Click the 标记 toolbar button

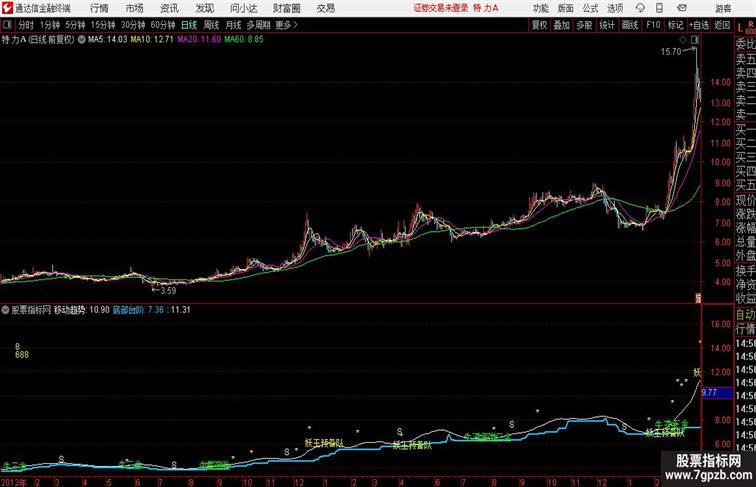click(x=675, y=25)
